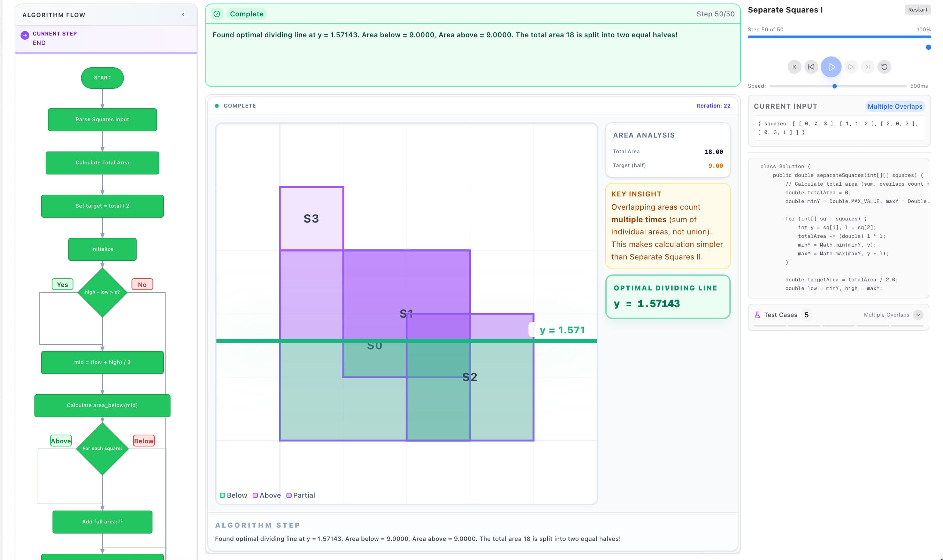This screenshot has width=943, height=560.
Task: Jump to the last step
Action: [x=868, y=67]
